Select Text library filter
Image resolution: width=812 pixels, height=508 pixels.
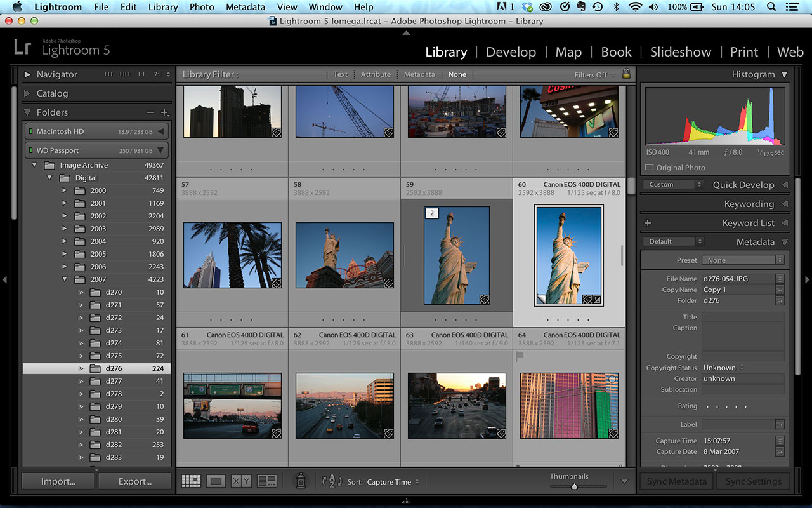pos(341,74)
